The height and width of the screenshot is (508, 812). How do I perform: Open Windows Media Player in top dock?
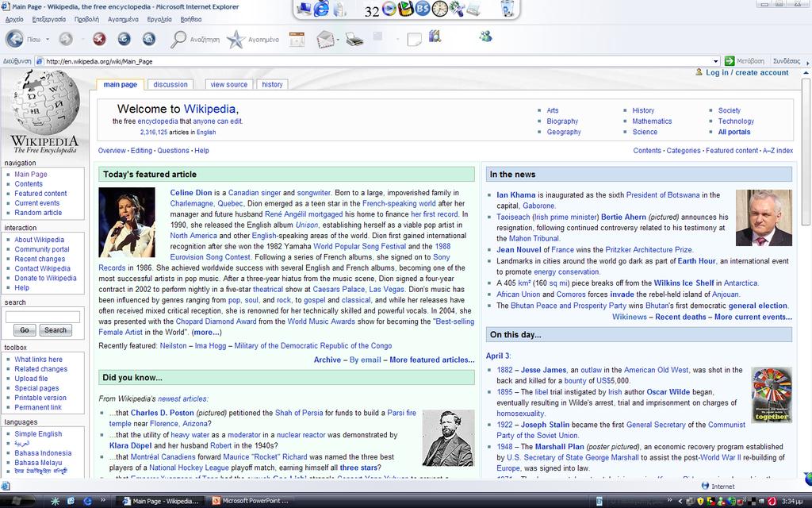point(389,9)
